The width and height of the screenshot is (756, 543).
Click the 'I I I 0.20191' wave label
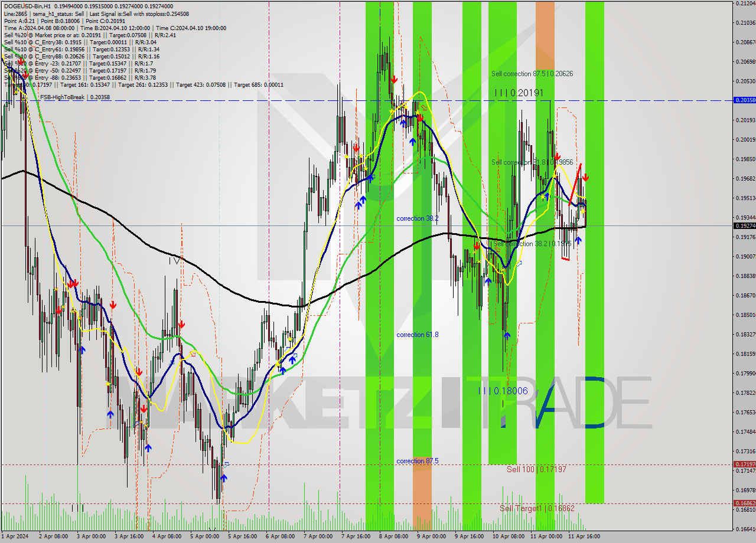519,93
